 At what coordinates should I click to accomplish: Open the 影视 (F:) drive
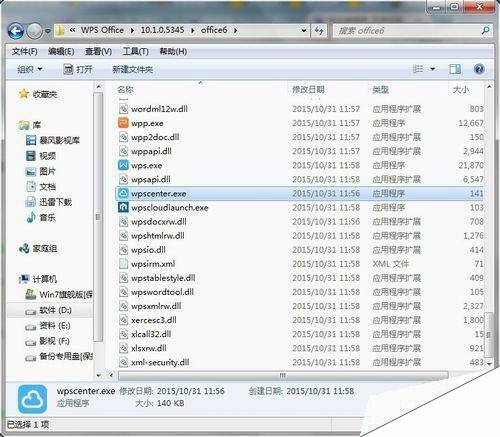tap(54, 341)
